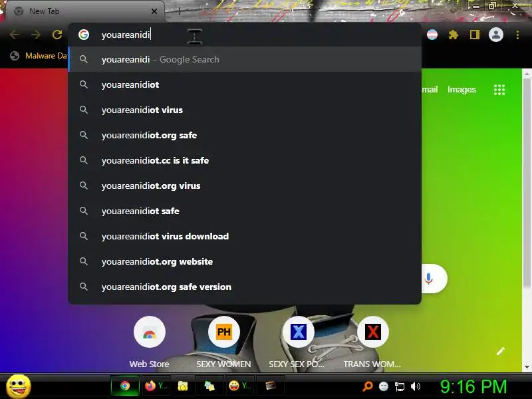Click the network tray icon

[400, 386]
